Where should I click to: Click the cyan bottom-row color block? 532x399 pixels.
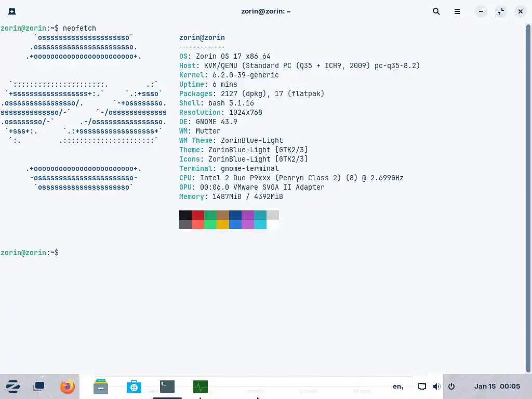click(x=260, y=224)
